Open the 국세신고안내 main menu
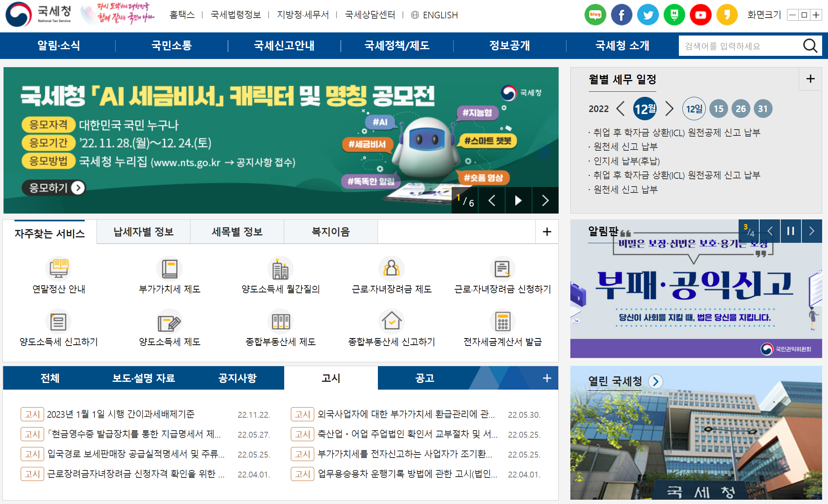The height and width of the screenshot is (504, 828). point(284,46)
